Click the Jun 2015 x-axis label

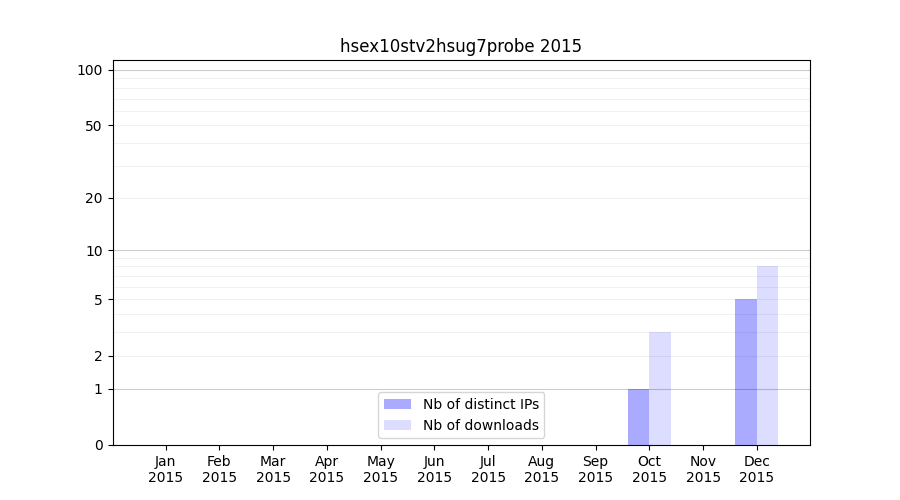click(x=434, y=469)
